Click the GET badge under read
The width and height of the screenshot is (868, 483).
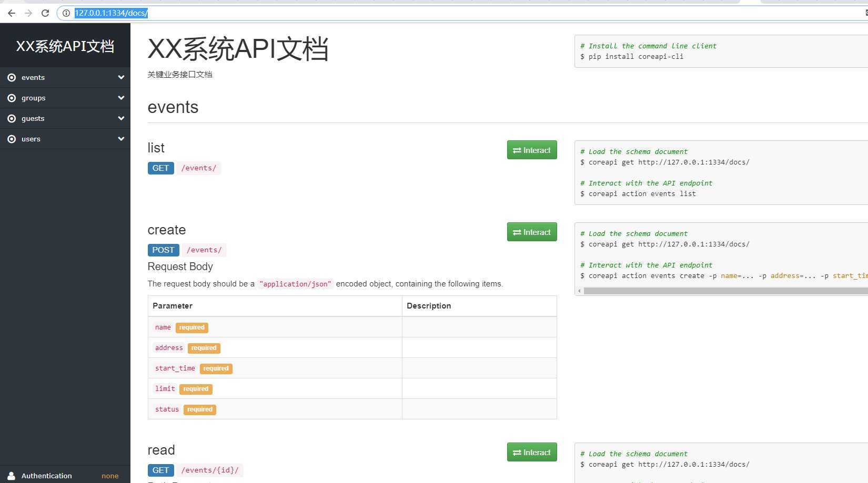point(161,470)
